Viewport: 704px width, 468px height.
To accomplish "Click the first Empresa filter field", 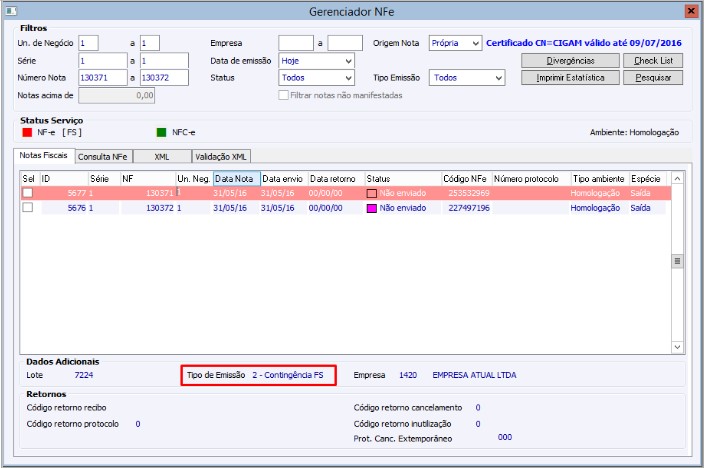I will point(296,43).
